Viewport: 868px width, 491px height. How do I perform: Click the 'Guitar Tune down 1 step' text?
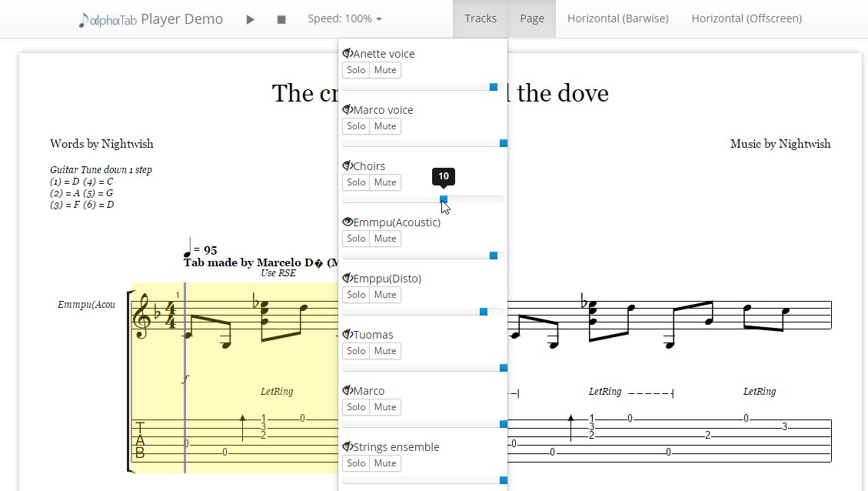101,169
